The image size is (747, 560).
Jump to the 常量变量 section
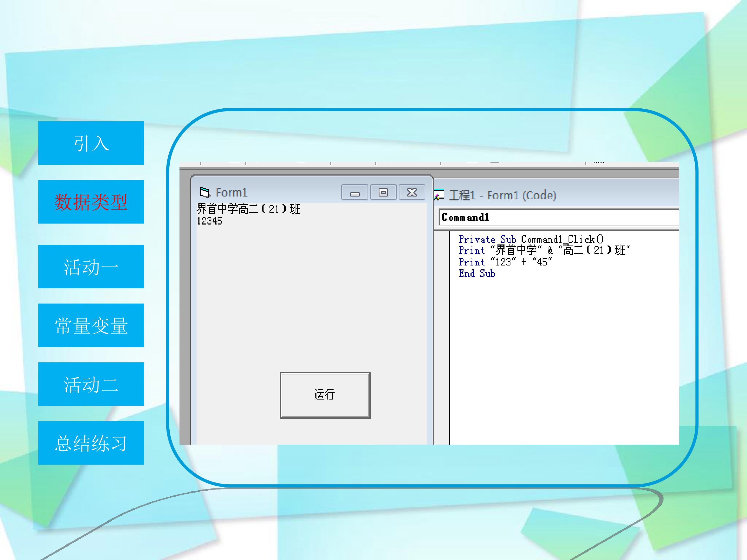[x=91, y=325]
